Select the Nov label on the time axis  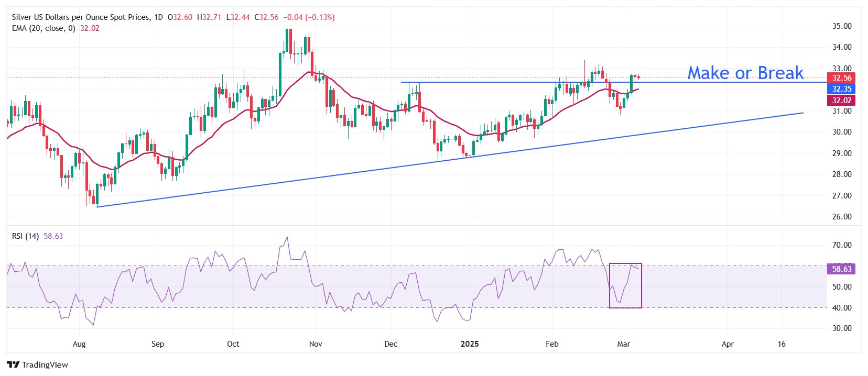(x=316, y=344)
